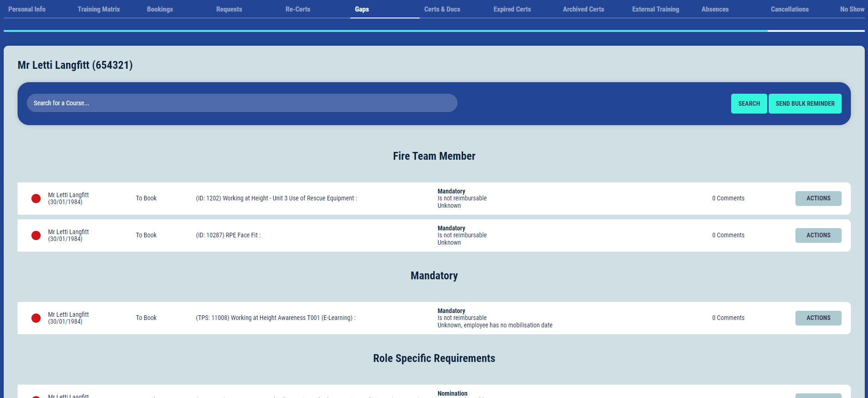Open Actions for Working at Height Awareness row
Image resolution: width=868 pixels, height=398 pixels.
tap(818, 318)
